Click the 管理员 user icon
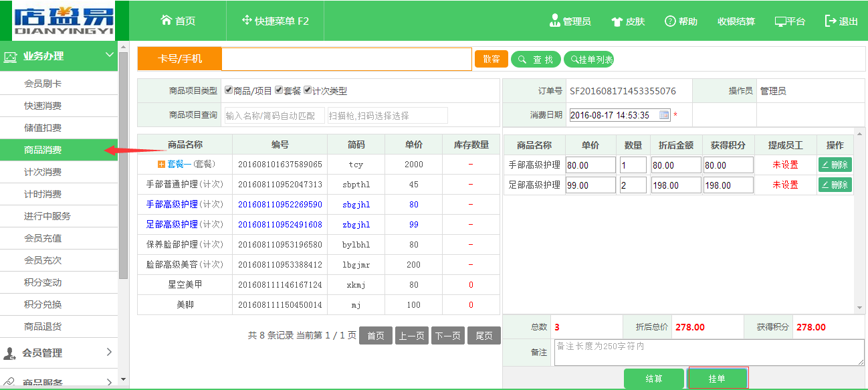This screenshot has width=868, height=390. coord(554,21)
